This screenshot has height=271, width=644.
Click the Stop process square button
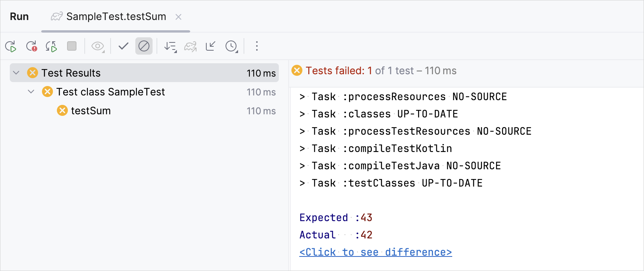pos(72,46)
